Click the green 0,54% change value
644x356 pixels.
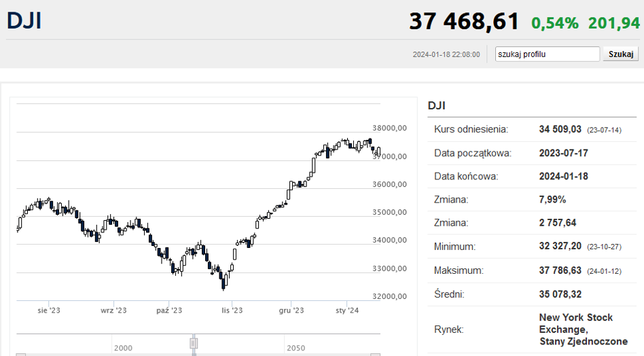point(555,23)
